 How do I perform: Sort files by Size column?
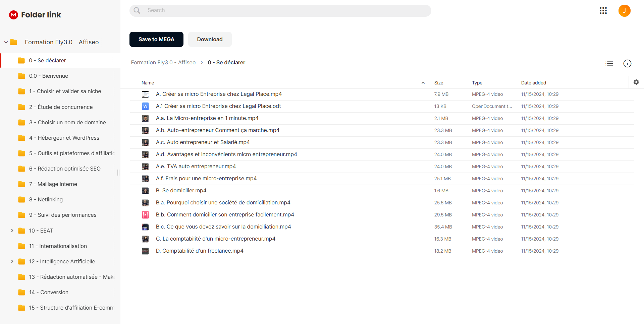[439, 83]
